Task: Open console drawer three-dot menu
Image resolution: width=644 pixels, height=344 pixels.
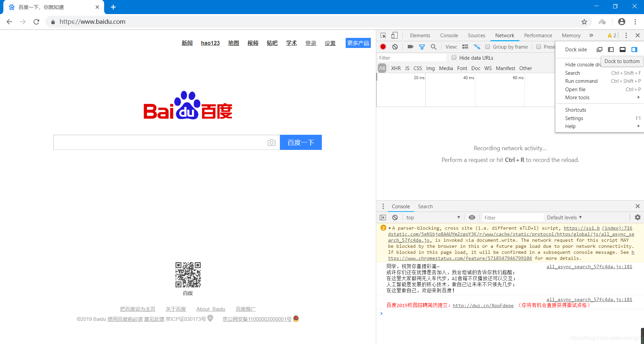Action: tap(383, 207)
